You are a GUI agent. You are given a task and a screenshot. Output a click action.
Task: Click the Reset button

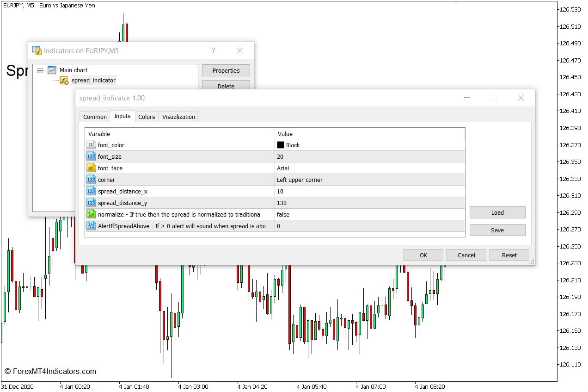click(x=509, y=255)
